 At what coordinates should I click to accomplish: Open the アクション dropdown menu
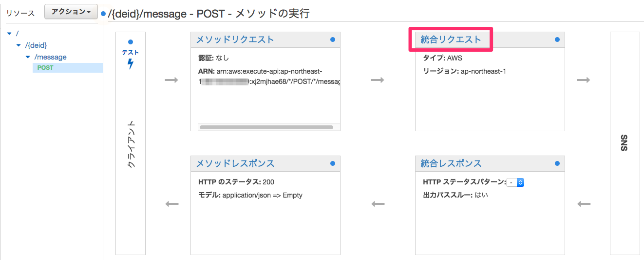point(71,12)
